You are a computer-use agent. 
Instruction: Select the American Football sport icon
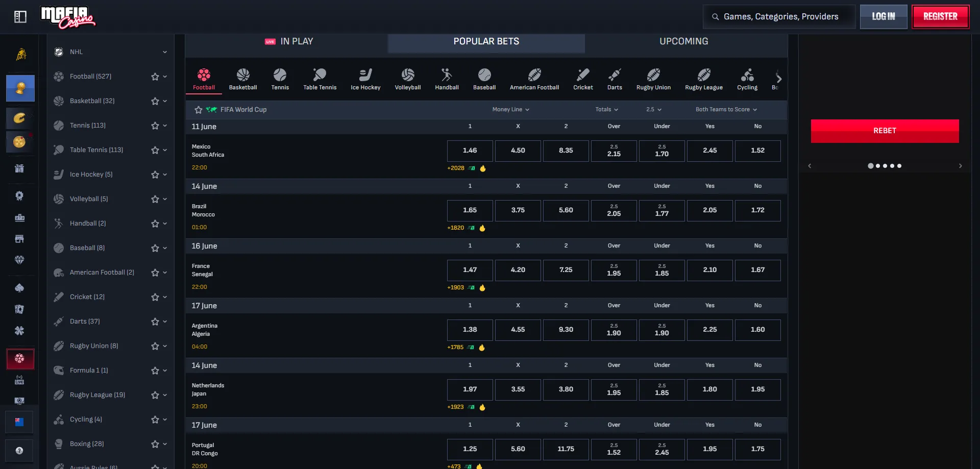pyautogui.click(x=534, y=79)
